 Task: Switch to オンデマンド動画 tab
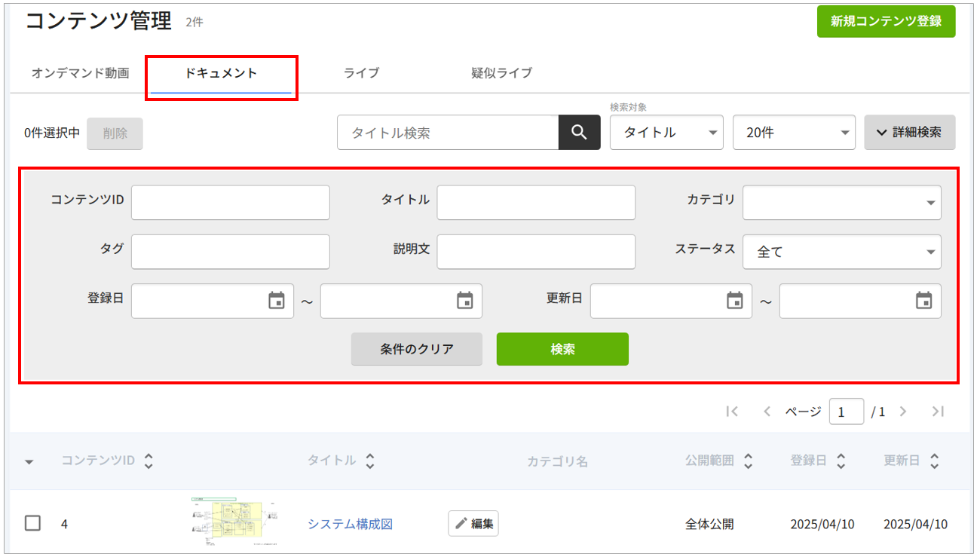point(80,74)
